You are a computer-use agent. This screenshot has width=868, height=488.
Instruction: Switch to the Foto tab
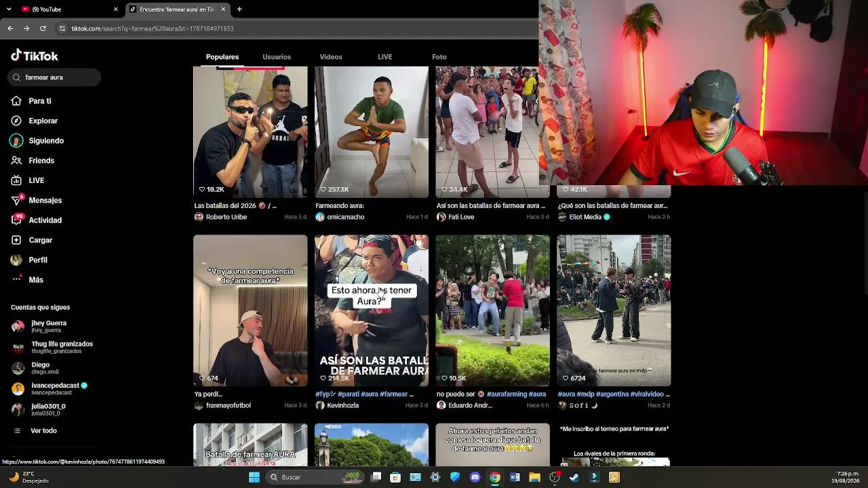(439, 57)
